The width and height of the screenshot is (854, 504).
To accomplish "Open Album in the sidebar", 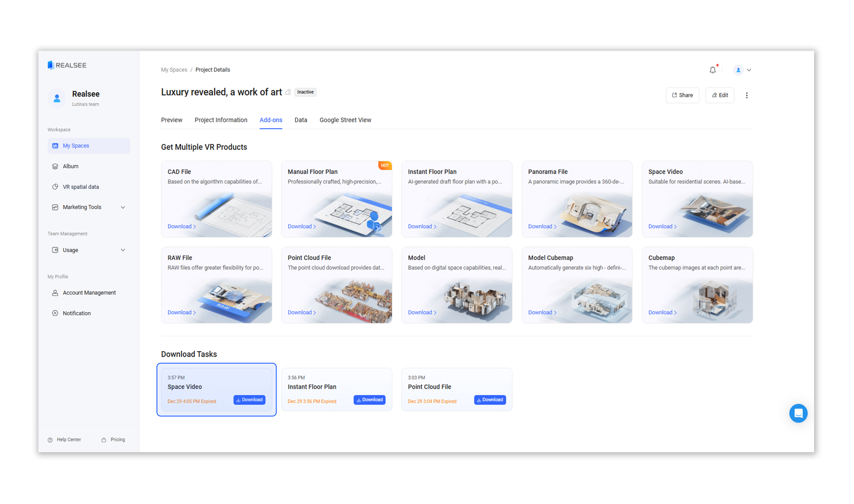I will 70,166.
